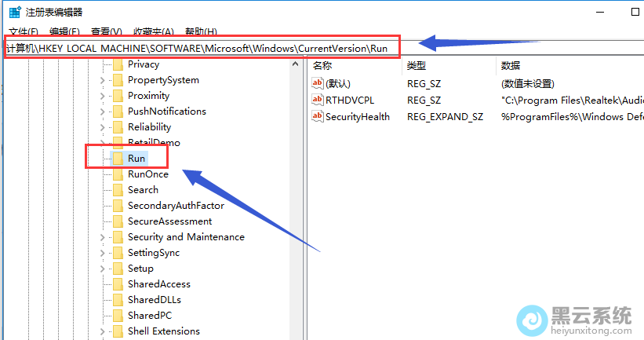Click the Shell Extensions folder icon
644x340 pixels.
pos(118,331)
